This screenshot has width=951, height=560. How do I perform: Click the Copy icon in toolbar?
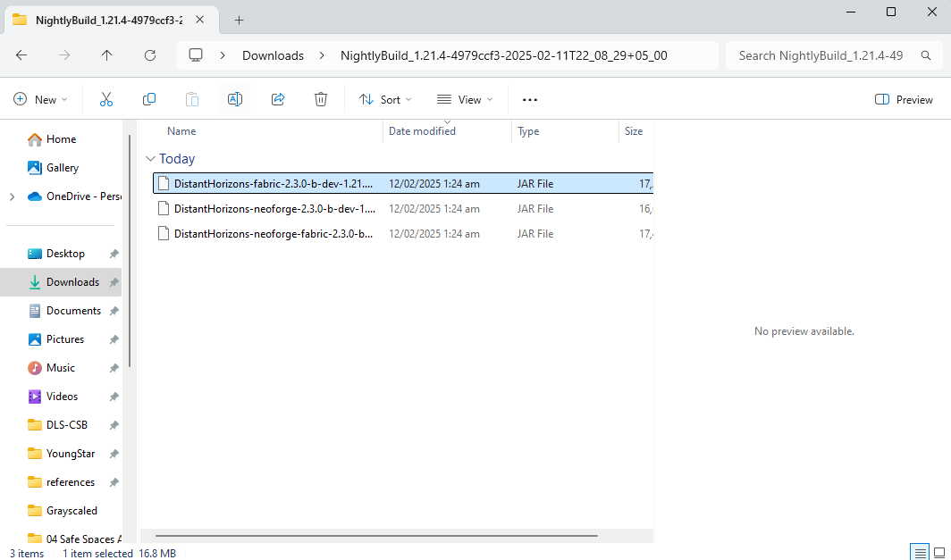[x=149, y=99]
